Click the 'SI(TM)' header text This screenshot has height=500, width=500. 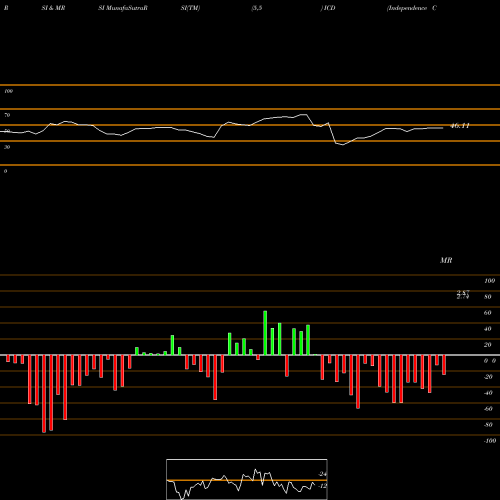[190, 8]
